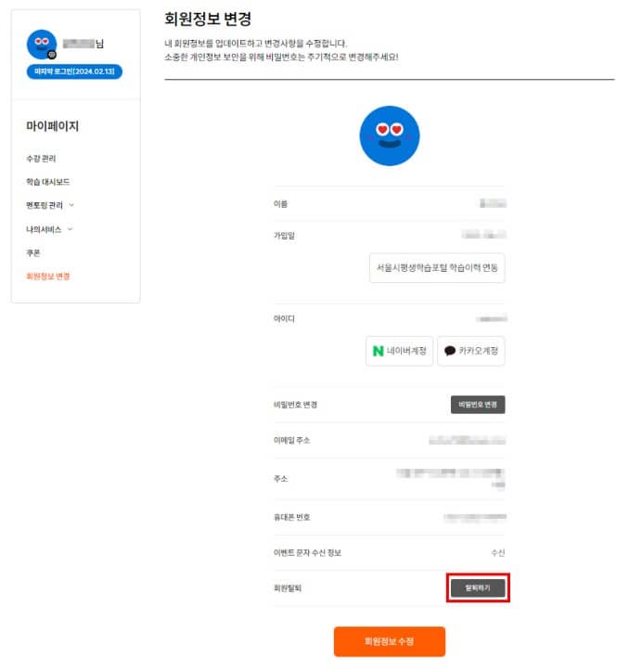Click the 휴대폰 번호 value
Screen dimensions: 642x672
click(x=475, y=517)
